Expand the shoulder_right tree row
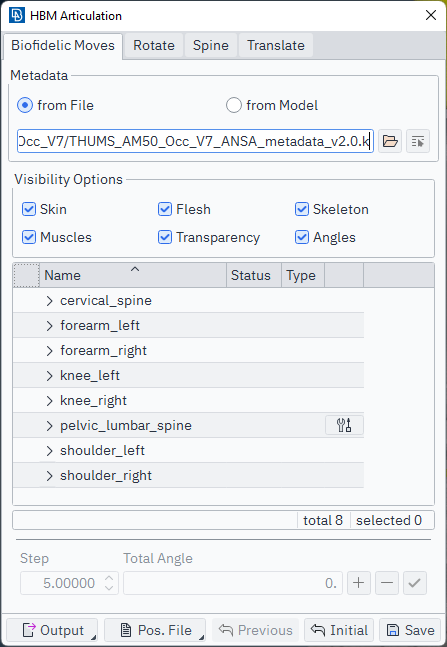Viewport: 447px width, 647px height. coord(50,475)
